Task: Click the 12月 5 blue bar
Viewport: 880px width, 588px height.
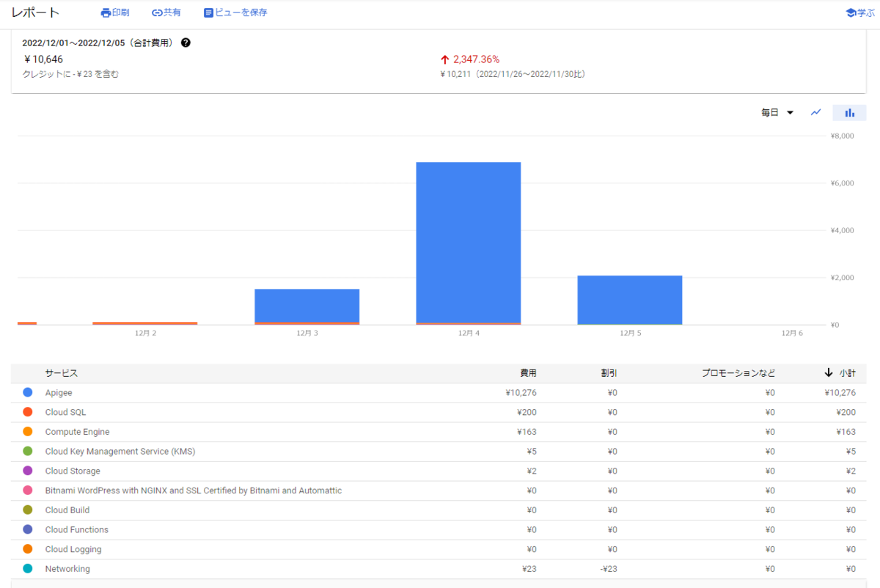Action: [630, 299]
